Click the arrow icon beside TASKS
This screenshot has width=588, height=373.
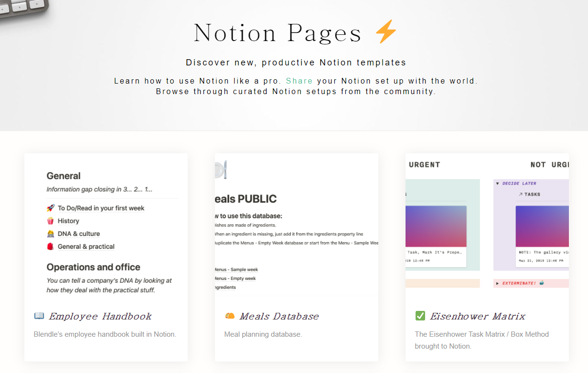521,194
